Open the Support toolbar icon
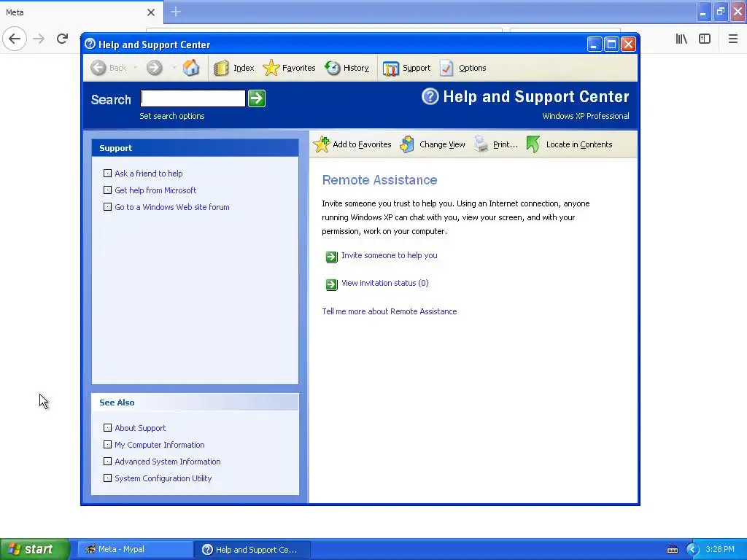The image size is (747, 560). 391,68
